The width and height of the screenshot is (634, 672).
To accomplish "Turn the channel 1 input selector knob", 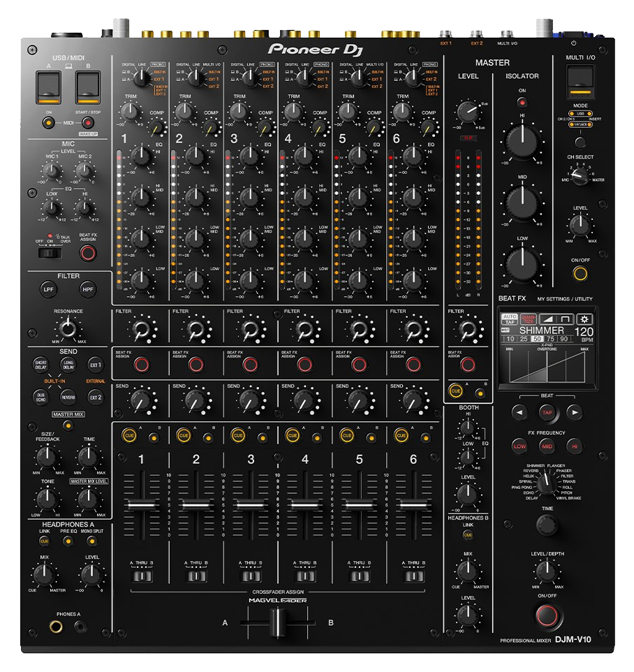I will 141,78.
